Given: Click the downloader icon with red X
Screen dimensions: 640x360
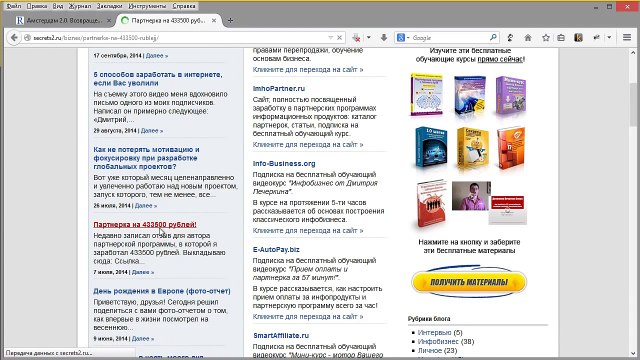Looking at the screenshot, I should tap(356, 38).
